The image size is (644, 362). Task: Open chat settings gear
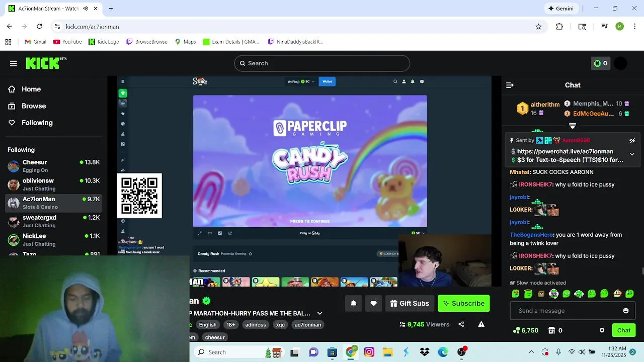coord(602,330)
